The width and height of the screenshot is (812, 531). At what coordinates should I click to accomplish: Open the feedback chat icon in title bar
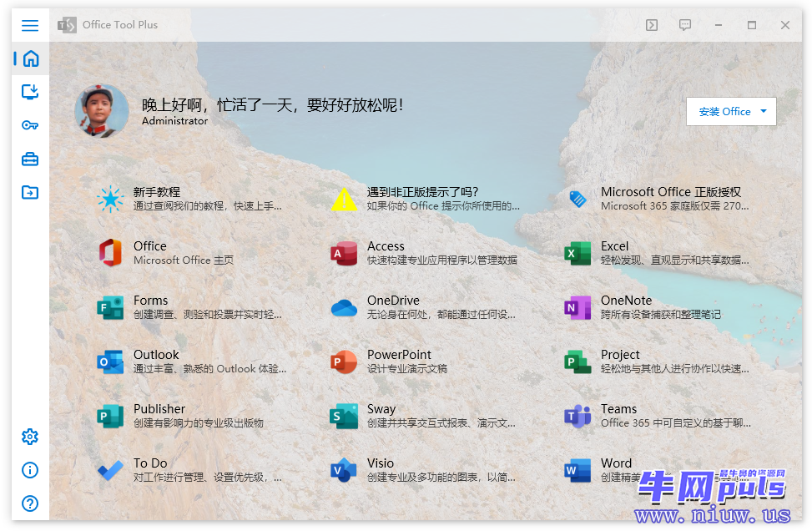tap(684, 25)
